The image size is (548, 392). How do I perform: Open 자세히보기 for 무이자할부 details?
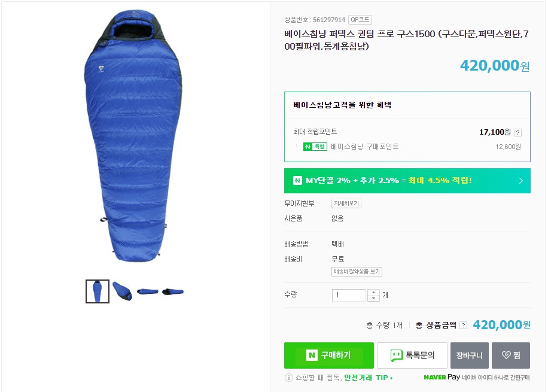pyautogui.click(x=347, y=203)
